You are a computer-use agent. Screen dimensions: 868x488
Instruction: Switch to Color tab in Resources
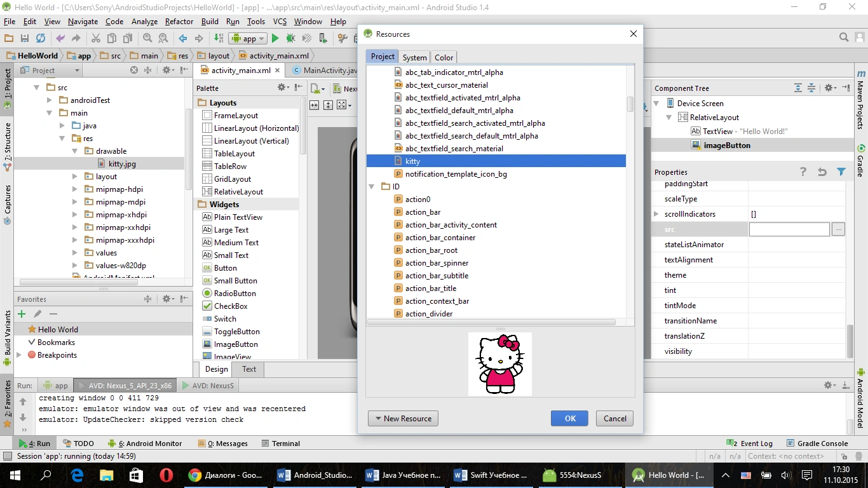pos(444,57)
